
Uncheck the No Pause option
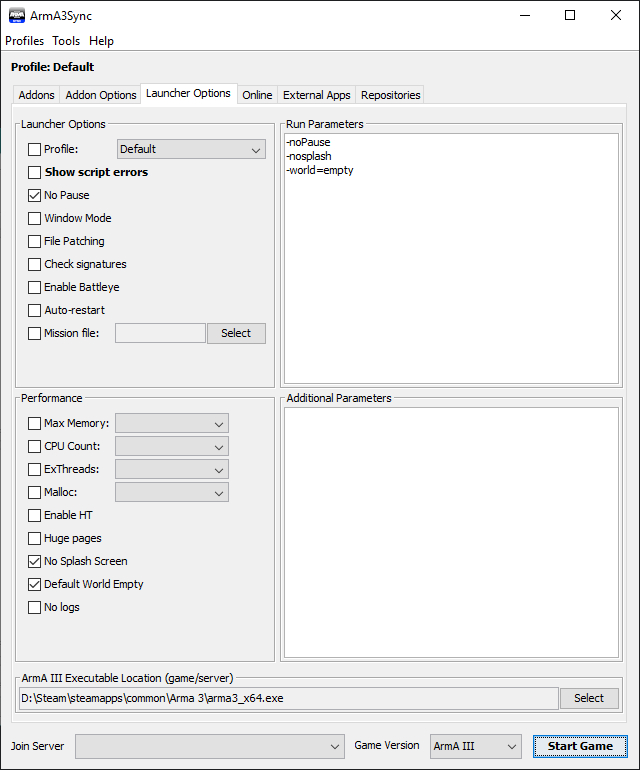[35, 195]
